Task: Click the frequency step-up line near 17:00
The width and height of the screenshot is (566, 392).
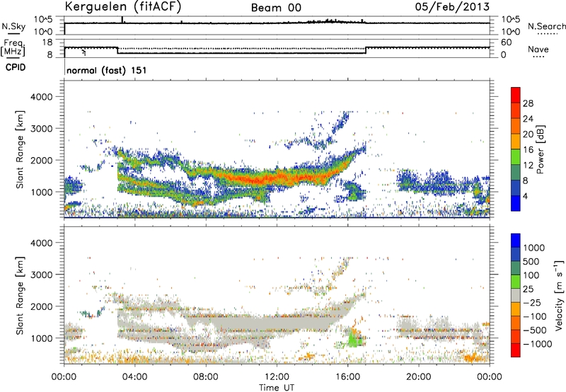Action: [x=366, y=50]
